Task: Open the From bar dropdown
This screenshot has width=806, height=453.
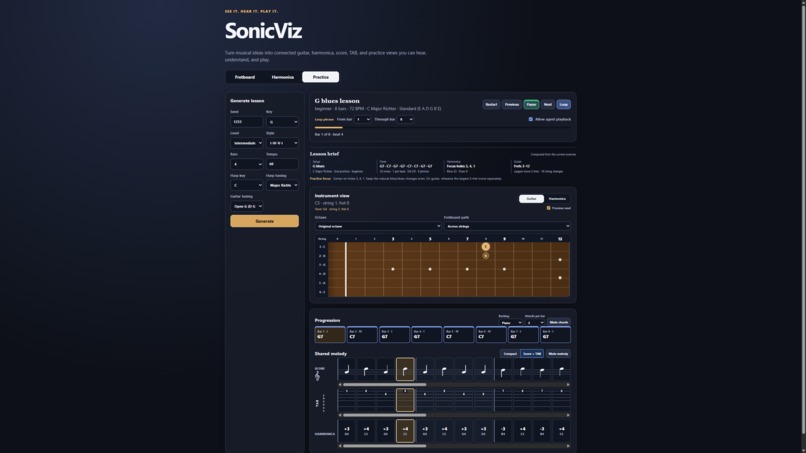Action: point(362,119)
